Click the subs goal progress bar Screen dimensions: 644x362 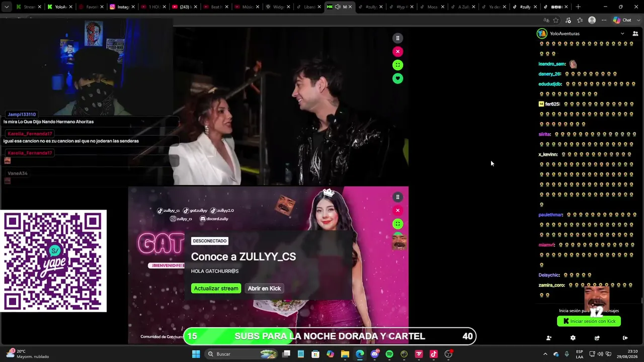click(x=330, y=336)
